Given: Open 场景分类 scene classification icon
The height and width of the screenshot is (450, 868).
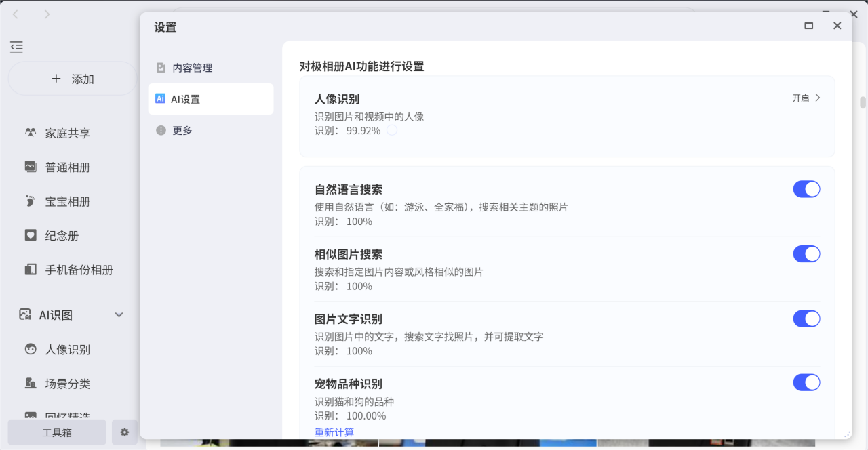Looking at the screenshot, I should [31, 384].
